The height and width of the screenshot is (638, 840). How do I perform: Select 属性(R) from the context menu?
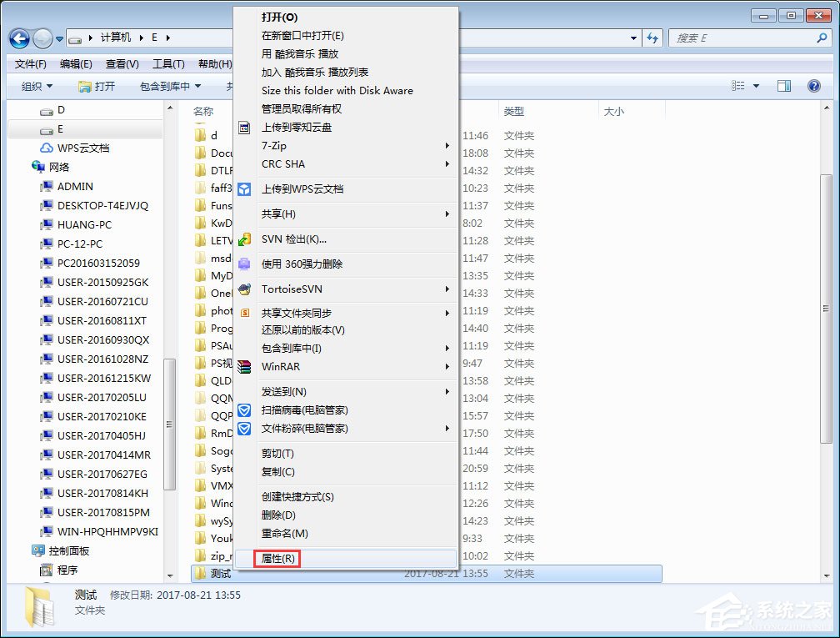[276, 559]
